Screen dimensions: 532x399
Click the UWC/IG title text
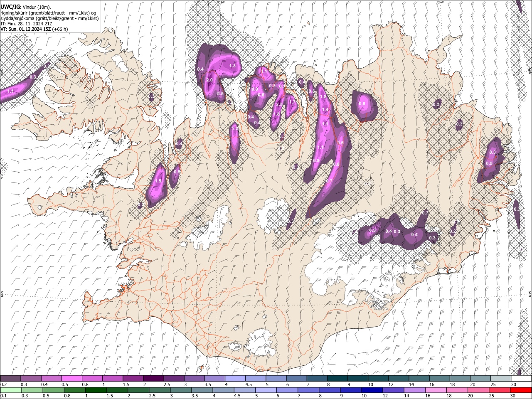[10, 7]
